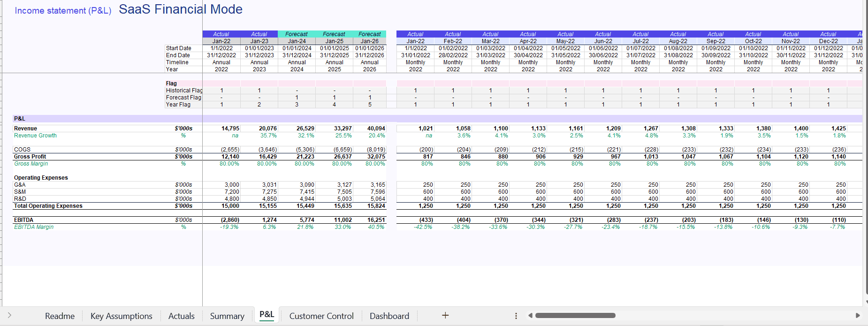Click the horizontal scrollbar thumb
This screenshot has width=868, height=326.
click(x=575, y=316)
